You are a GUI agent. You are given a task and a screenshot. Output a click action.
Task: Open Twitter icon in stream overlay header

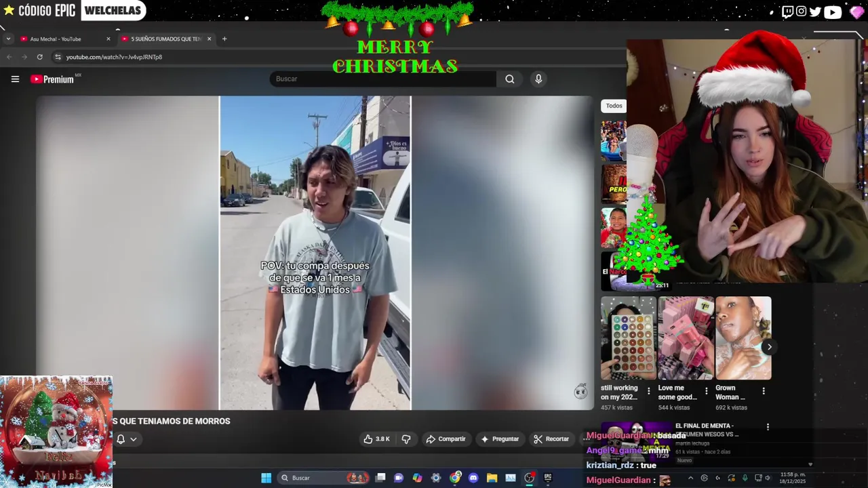[815, 12]
